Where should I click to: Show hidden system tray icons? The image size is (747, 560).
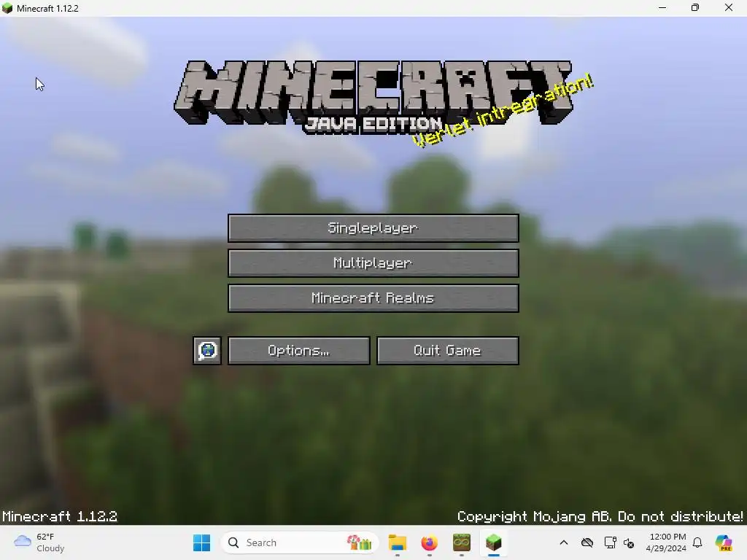[564, 542]
